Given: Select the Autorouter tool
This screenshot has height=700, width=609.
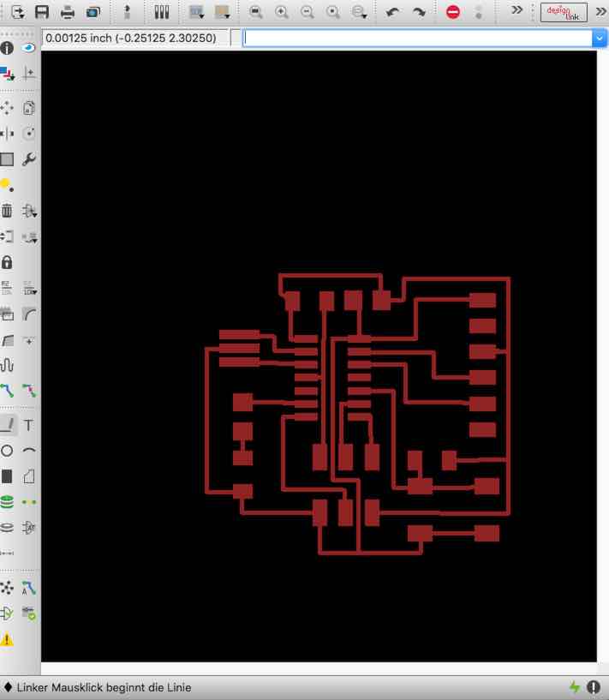Looking at the screenshot, I should click(x=28, y=588).
